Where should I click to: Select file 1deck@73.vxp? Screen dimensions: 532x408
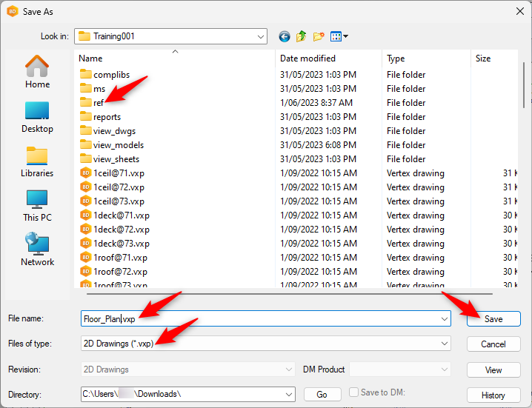point(115,244)
